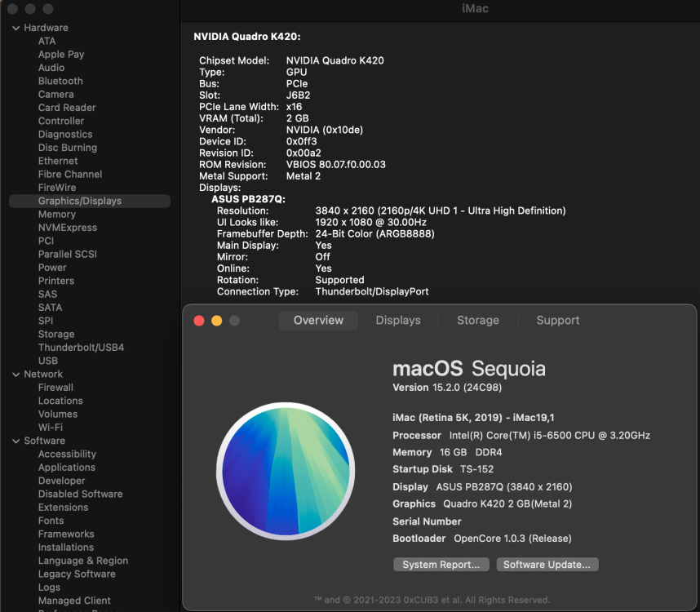Select Audio in the sidebar

point(51,68)
